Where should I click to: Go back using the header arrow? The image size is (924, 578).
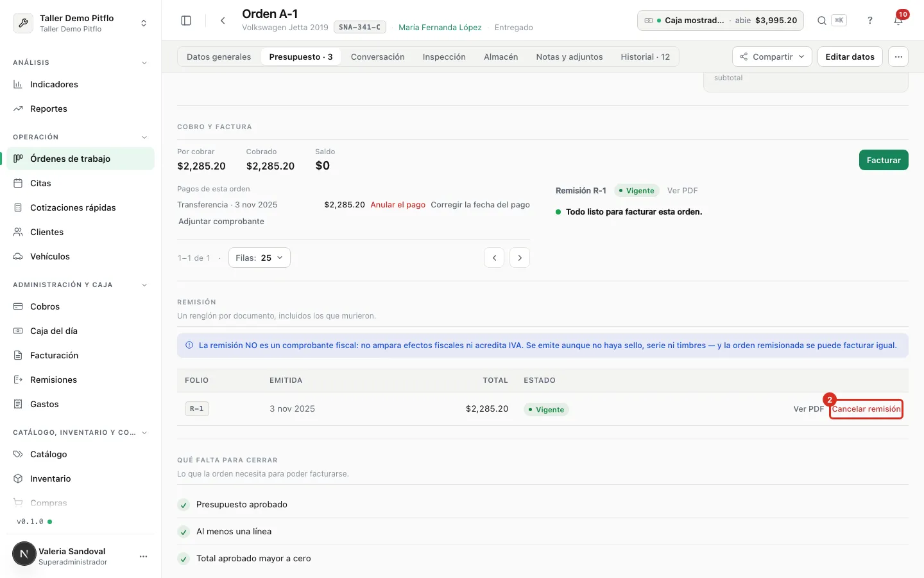pos(223,21)
